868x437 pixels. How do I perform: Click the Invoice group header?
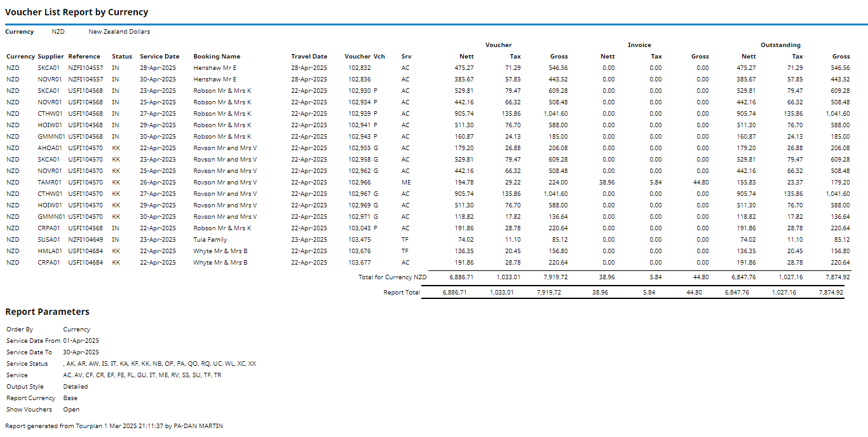(639, 45)
